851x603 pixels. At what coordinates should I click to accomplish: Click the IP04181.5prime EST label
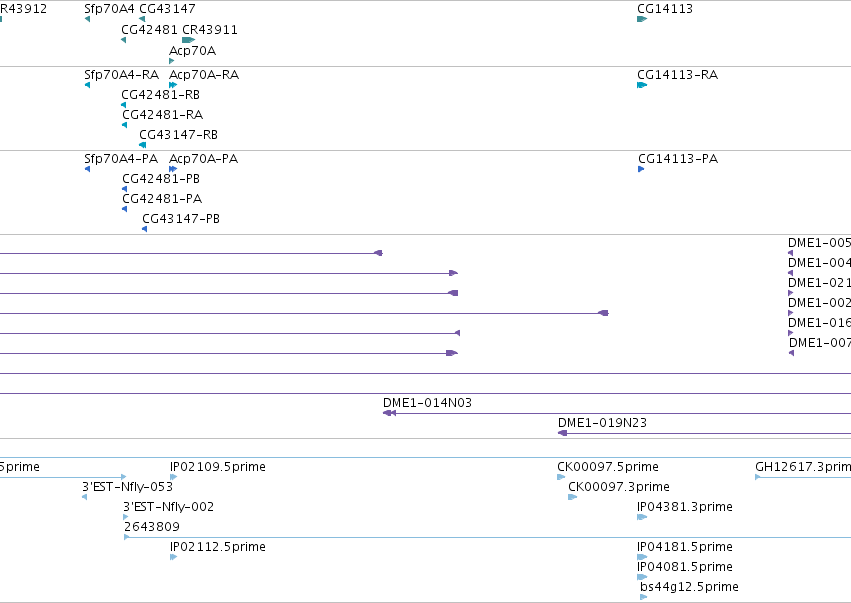(x=685, y=547)
